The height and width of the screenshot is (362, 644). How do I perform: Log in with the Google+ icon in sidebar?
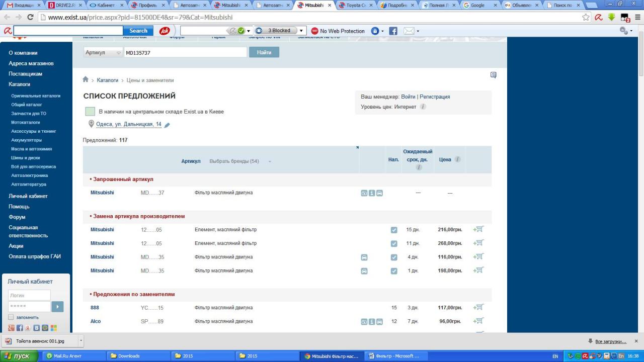pyautogui.click(x=12, y=328)
